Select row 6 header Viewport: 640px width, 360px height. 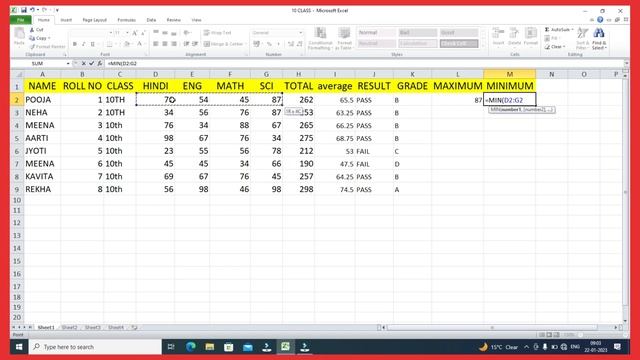[17, 151]
